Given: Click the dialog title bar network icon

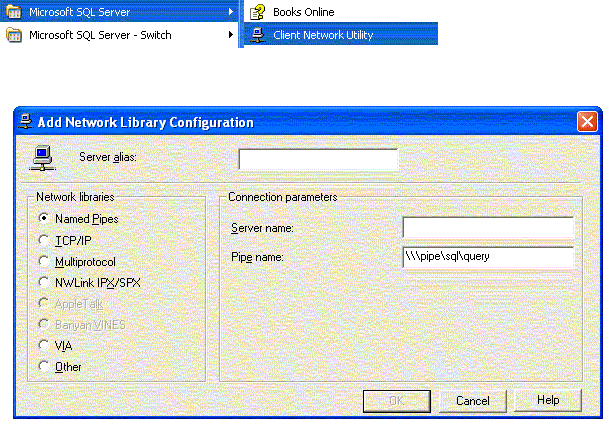Looking at the screenshot, I should point(26,122).
